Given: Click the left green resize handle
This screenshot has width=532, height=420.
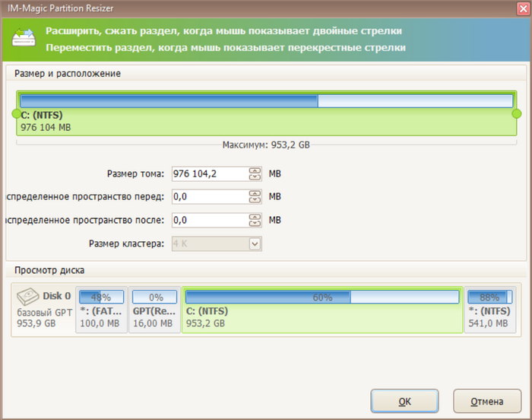Looking at the screenshot, I should pyautogui.click(x=16, y=113).
